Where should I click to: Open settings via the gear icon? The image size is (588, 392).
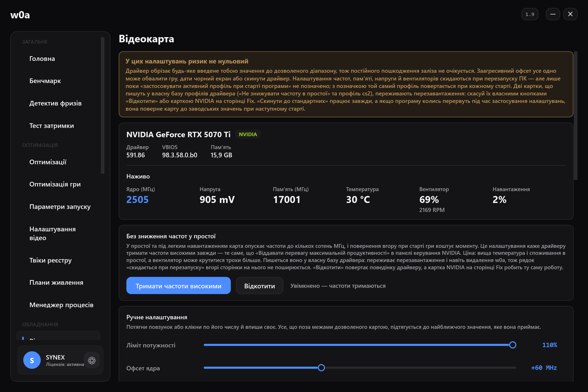pyautogui.click(x=92, y=360)
